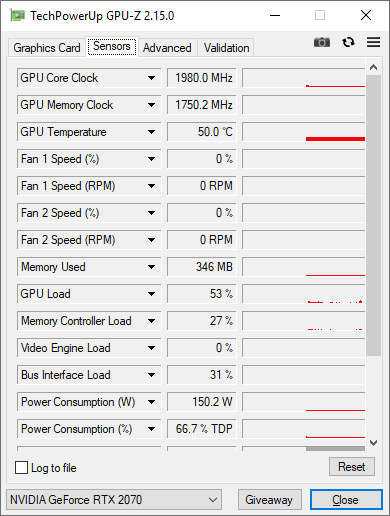This screenshot has width=390, height=516.
Task: Click the refresh arrows icon
Action: [x=348, y=42]
